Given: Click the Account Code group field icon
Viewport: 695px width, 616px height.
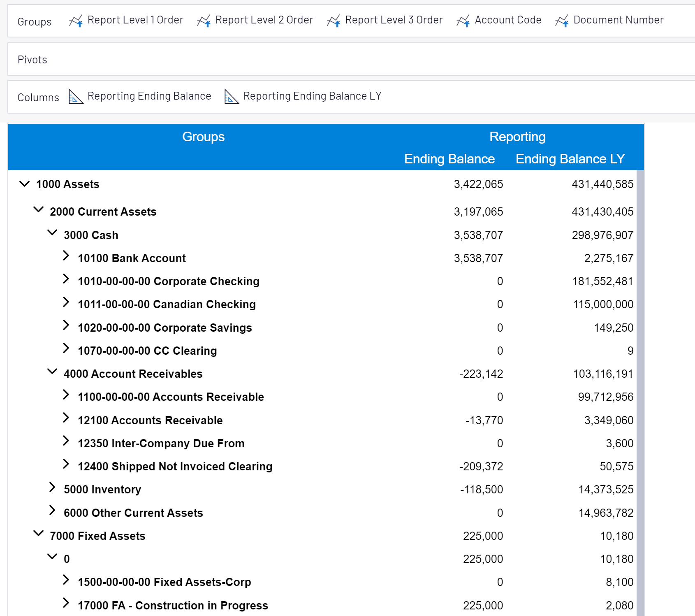Looking at the screenshot, I should pyautogui.click(x=464, y=20).
